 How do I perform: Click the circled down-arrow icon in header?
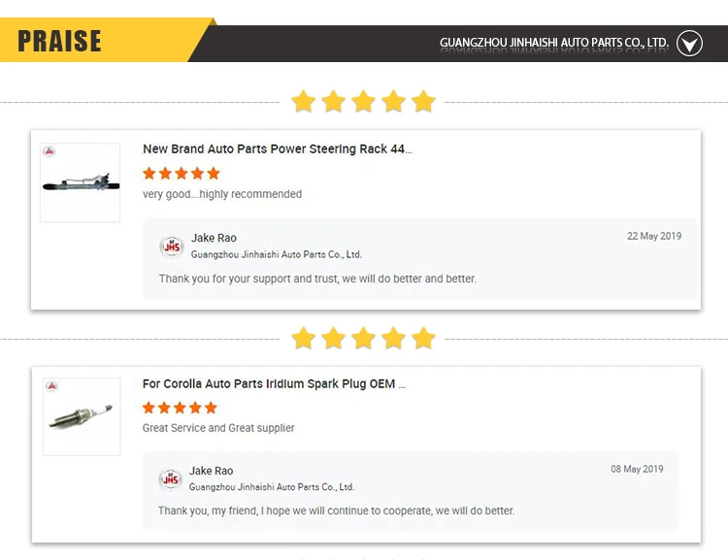tap(689, 43)
